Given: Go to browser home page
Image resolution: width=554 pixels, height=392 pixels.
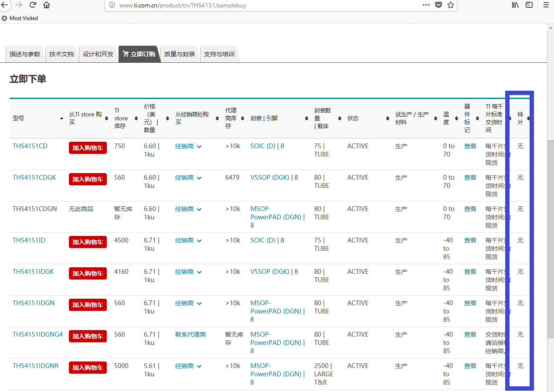Looking at the screenshot, I should coord(47,5).
